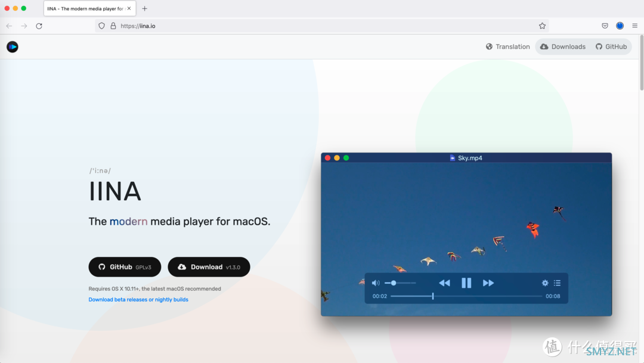Pause the Sky.mp4 video

tap(466, 283)
